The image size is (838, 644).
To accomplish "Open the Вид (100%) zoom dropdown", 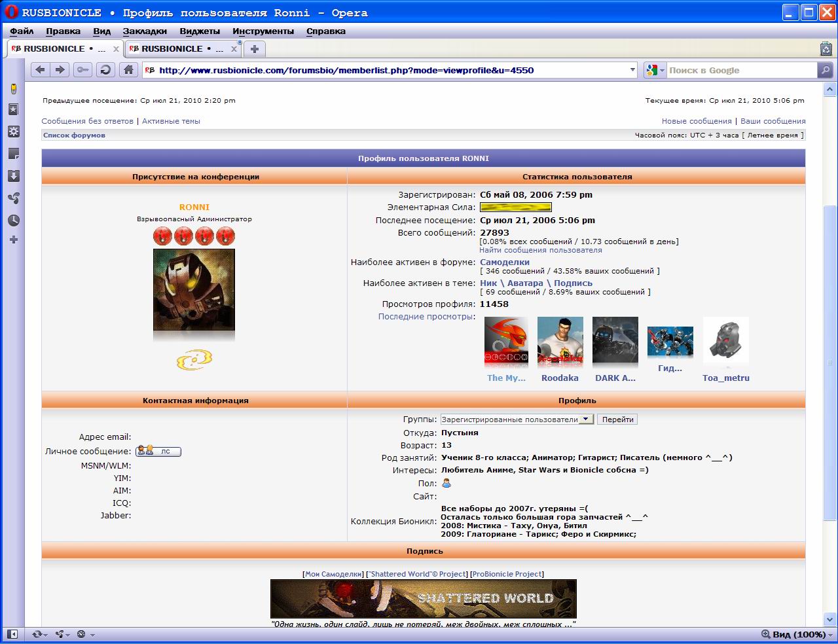I will (x=798, y=634).
